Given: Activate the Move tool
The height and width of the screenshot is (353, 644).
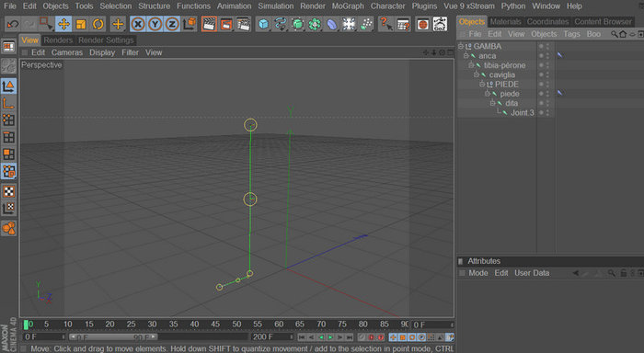Looking at the screenshot, I should pos(63,24).
